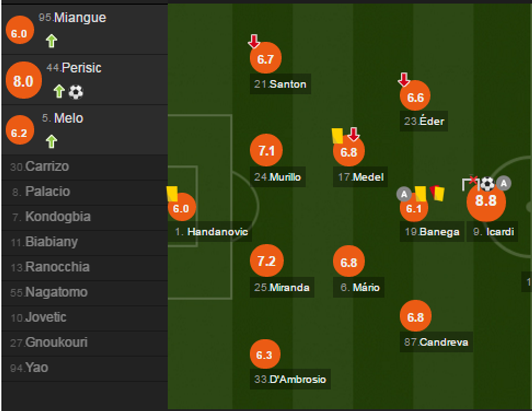This screenshot has width=532, height=411.
Task: Open Murillo's player name label
Action: [278, 177]
